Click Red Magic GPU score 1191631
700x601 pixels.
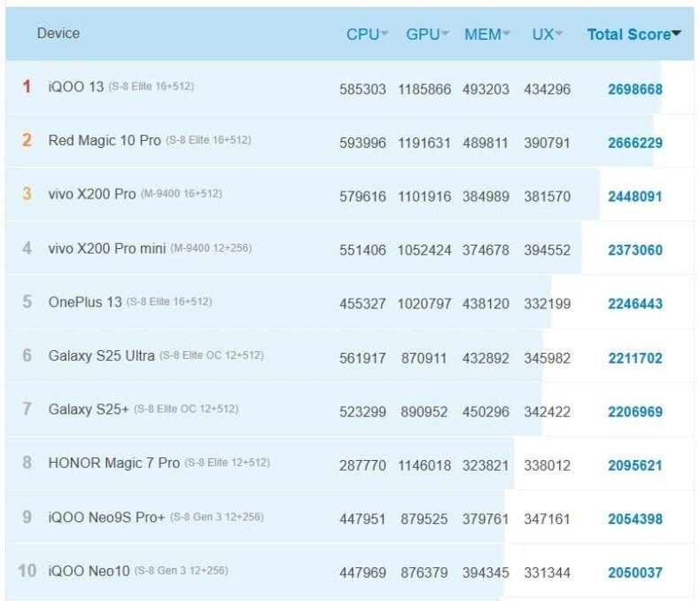click(x=424, y=143)
